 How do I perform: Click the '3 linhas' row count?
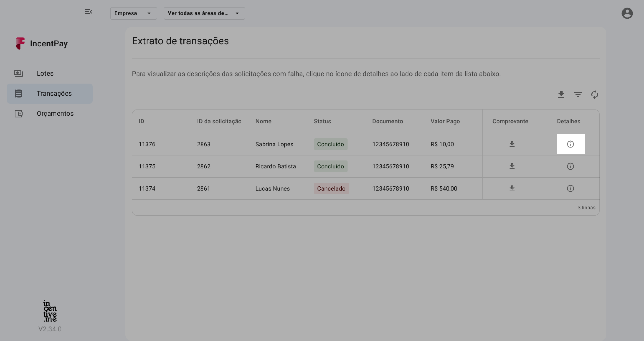[586, 208]
